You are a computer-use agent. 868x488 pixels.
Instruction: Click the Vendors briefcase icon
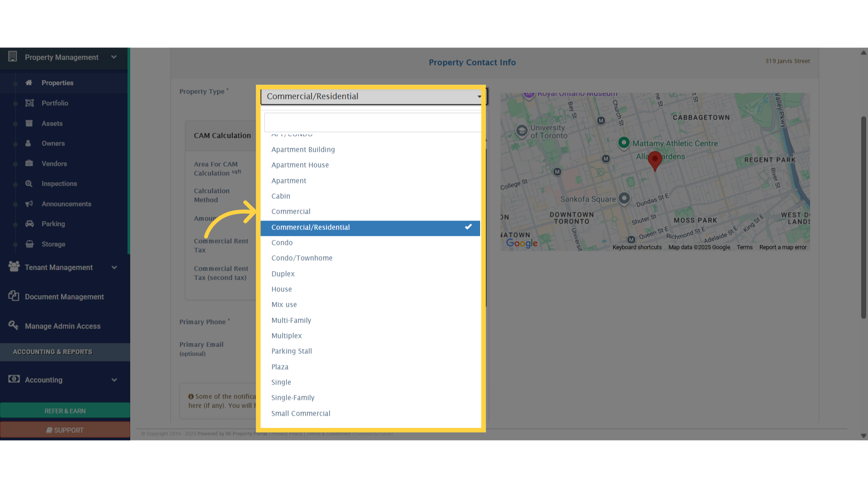click(x=29, y=164)
